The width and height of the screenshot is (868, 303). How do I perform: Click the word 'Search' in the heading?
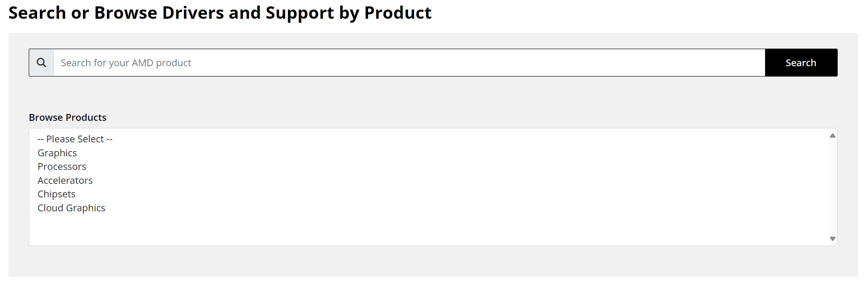[37, 13]
